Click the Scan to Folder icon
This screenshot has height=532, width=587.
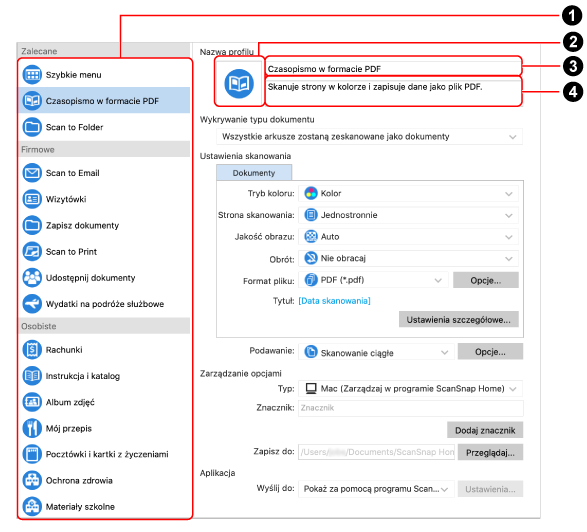[x=32, y=127]
